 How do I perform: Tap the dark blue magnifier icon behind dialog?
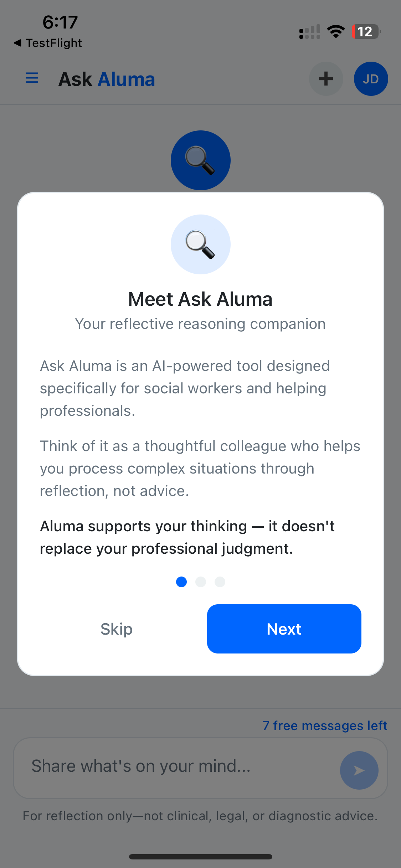pos(200,160)
